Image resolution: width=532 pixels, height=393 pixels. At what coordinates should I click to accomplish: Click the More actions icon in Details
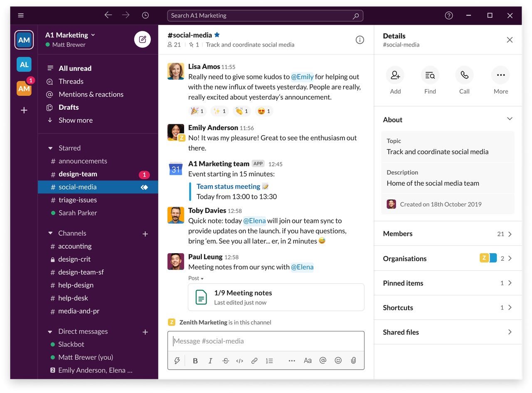click(x=500, y=75)
